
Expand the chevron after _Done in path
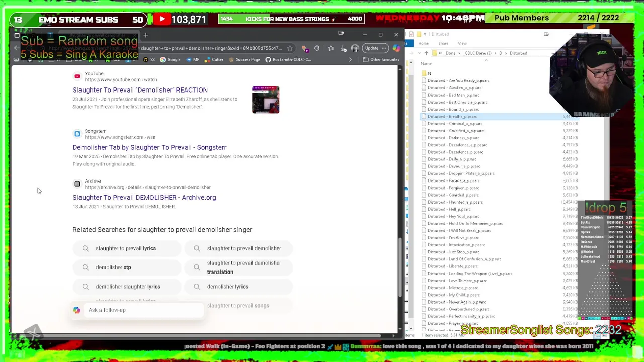[x=459, y=53]
